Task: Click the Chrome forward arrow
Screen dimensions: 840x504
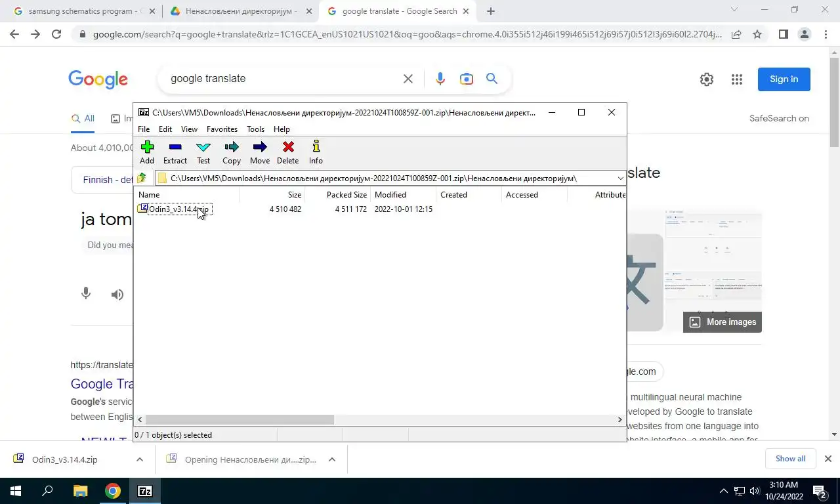Action: click(x=35, y=34)
